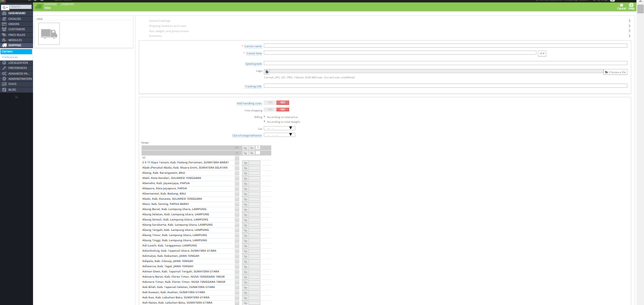Click the Localization globe icon
Image resolution: width=644 pixels, height=305 pixels.
[x=4, y=63]
